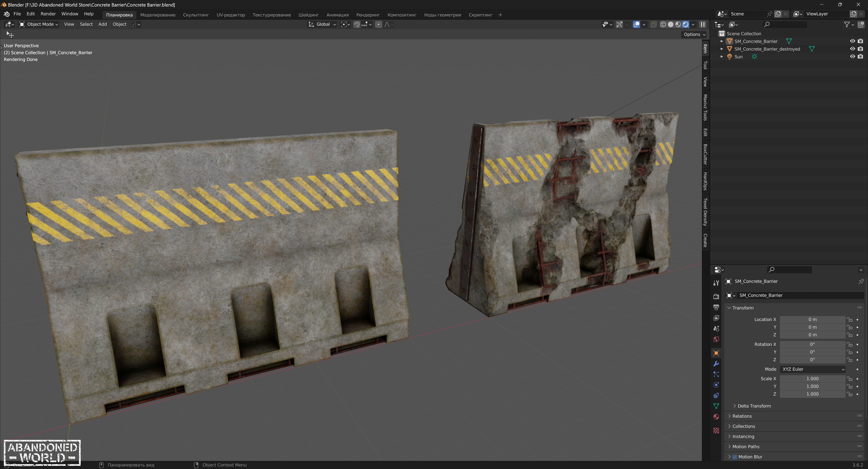
Task: Click the Scale X value field
Action: pos(812,379)
